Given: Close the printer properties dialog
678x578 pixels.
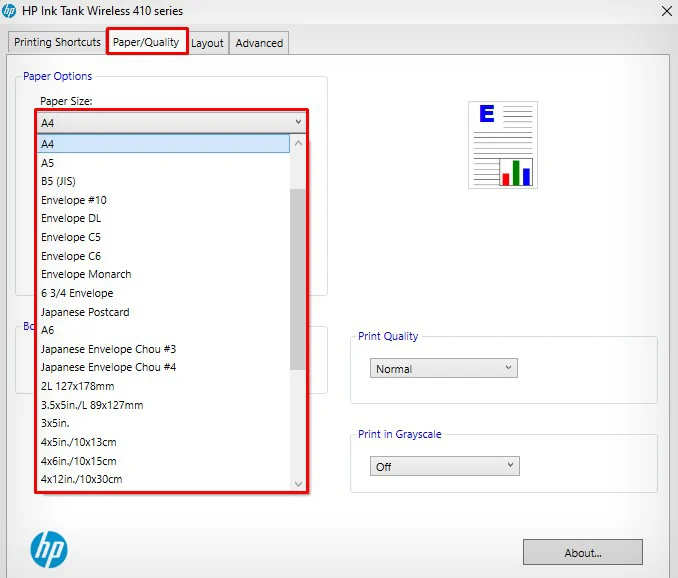Looking at the screenshot, I should click(x=667, y=11).
